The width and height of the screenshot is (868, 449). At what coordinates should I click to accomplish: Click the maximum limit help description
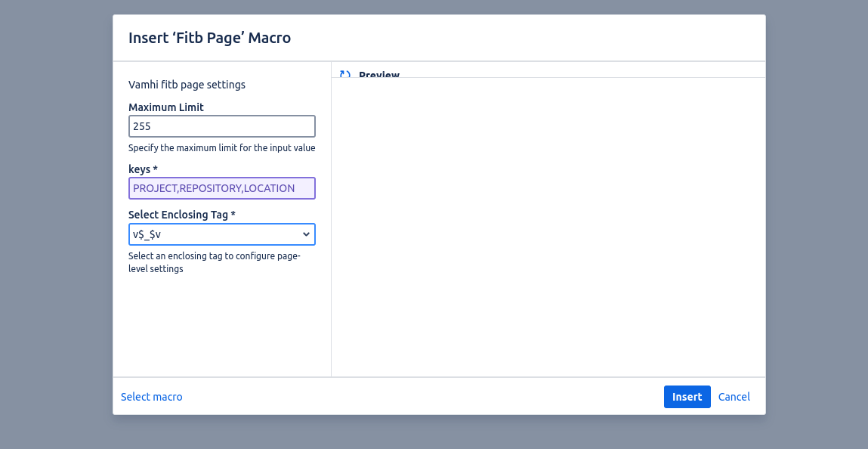221,148
